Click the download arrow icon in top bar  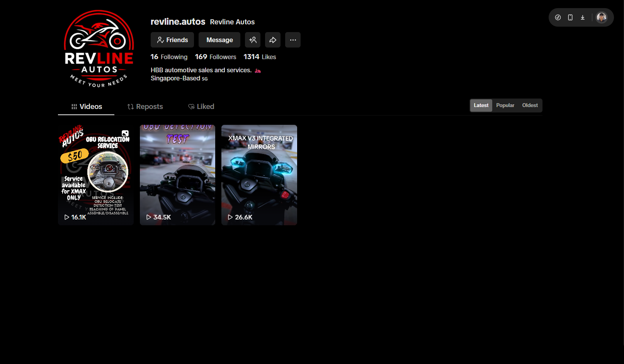coord(582,17)
